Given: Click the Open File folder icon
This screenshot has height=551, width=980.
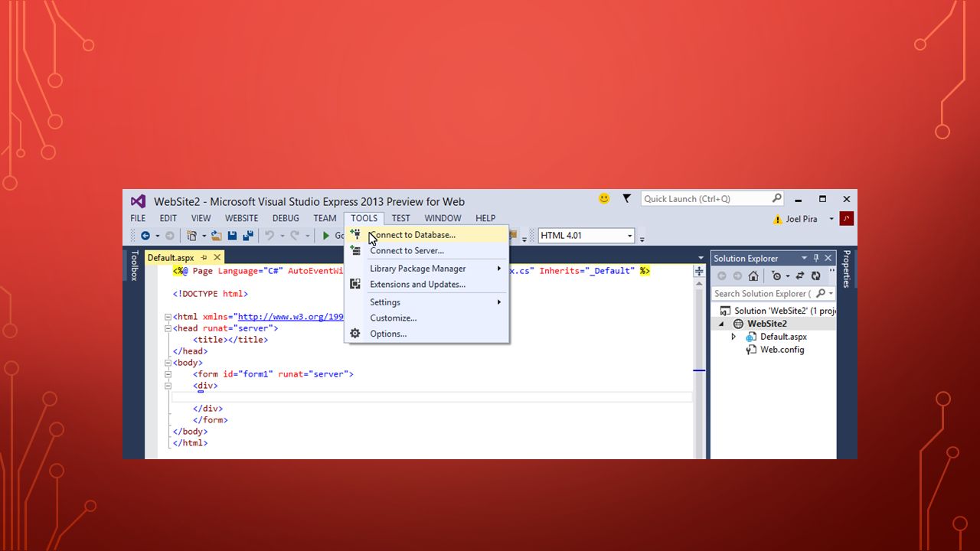Looking at the screenshot, I should 217,236.
